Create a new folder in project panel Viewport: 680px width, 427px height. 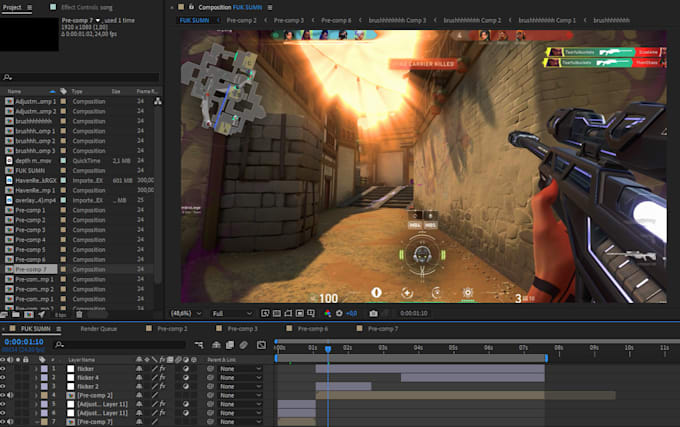click(16, 315)
